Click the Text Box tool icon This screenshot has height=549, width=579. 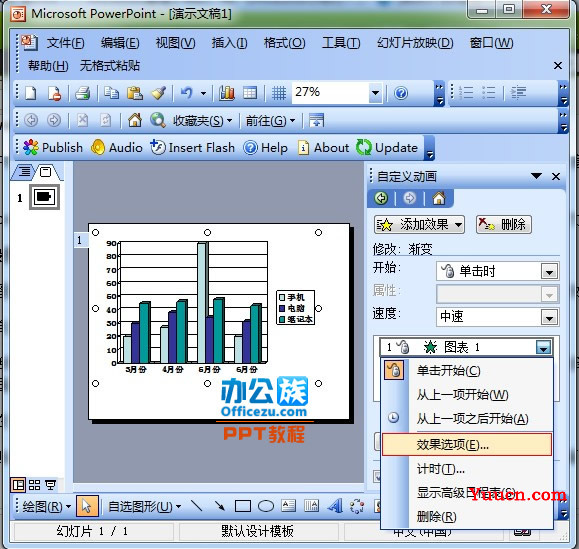point(288,506)
